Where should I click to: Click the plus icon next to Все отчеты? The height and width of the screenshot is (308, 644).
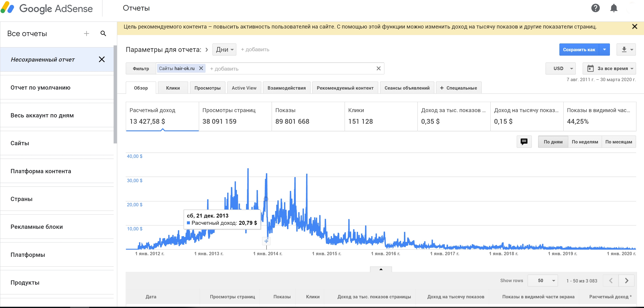coord(87,33)
